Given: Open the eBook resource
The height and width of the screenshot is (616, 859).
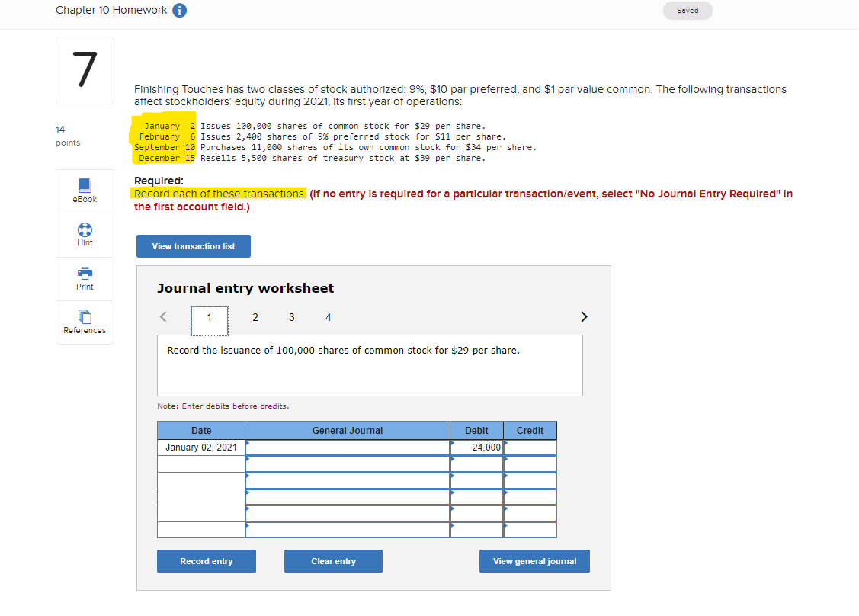Looking at the screenshot, I should (85, 191).
